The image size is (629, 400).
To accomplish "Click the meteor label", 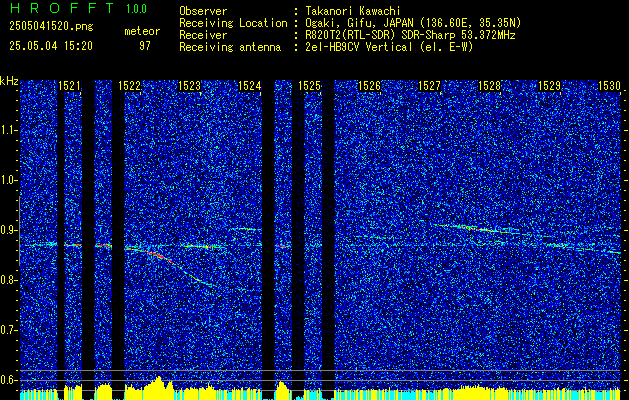I will (142, 31).
